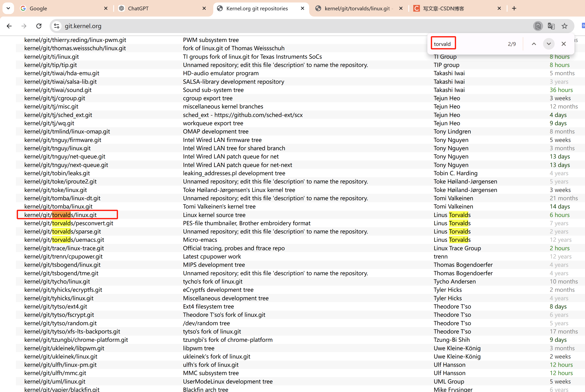Open site information icon in address bar
The width and height of the screenshot is (585, 392).
[x=57, y=26]
